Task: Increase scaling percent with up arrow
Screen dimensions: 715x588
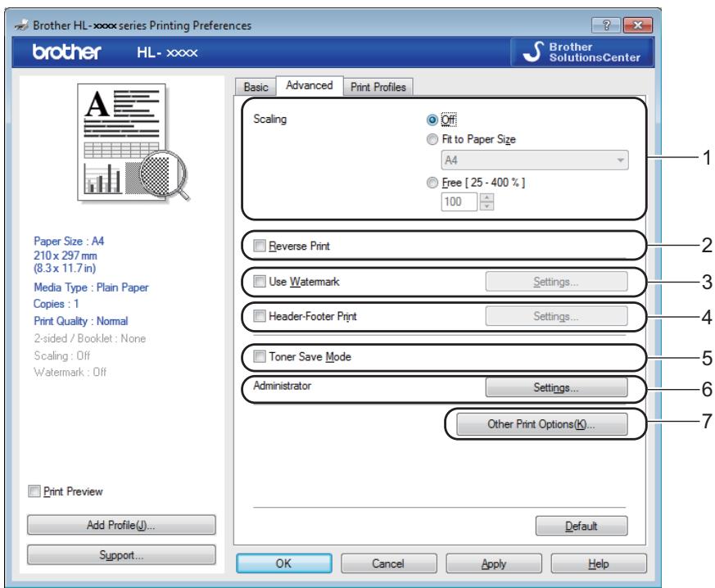Action: 487,197
